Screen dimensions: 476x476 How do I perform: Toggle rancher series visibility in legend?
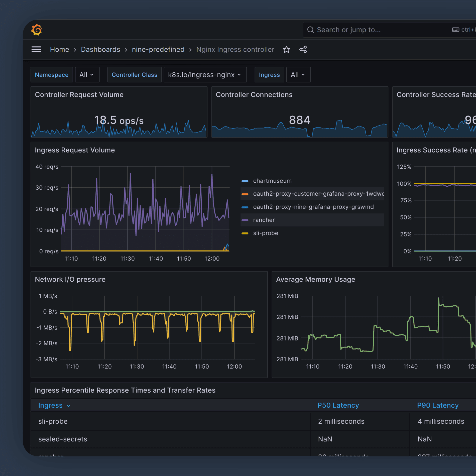coord(264,220)
